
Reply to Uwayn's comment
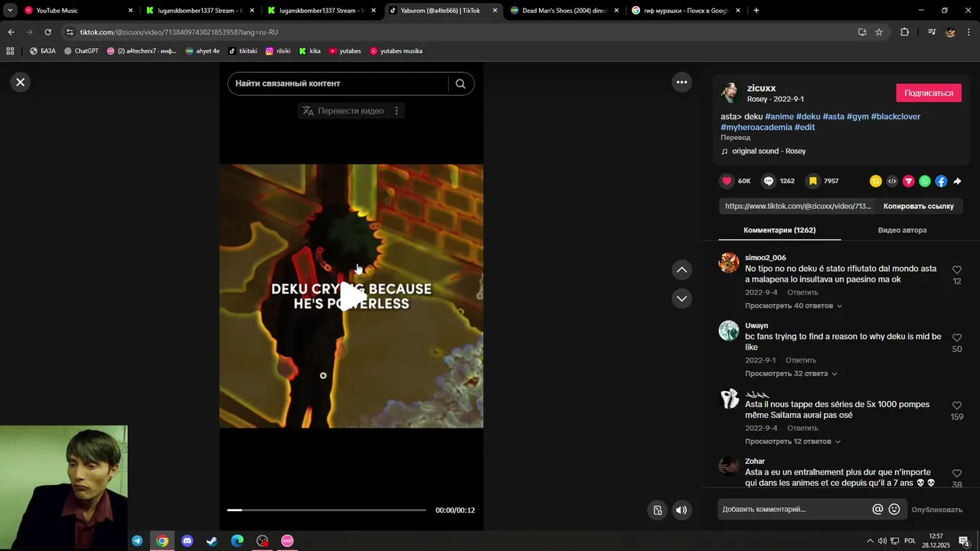[801, 360]
